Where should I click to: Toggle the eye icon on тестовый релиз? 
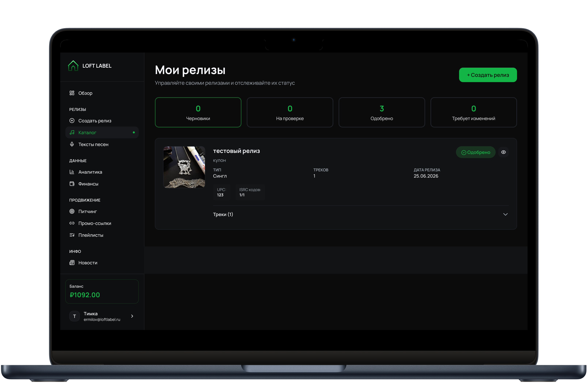[x=503, y=152]
